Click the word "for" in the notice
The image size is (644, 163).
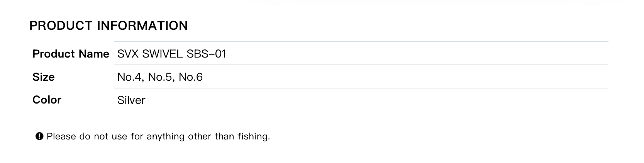point(136,136)
